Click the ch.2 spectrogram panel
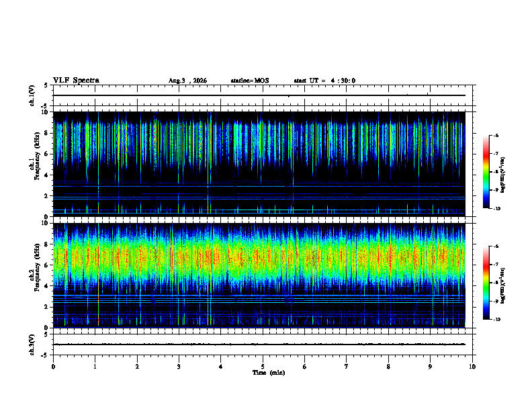 (259, 275)
